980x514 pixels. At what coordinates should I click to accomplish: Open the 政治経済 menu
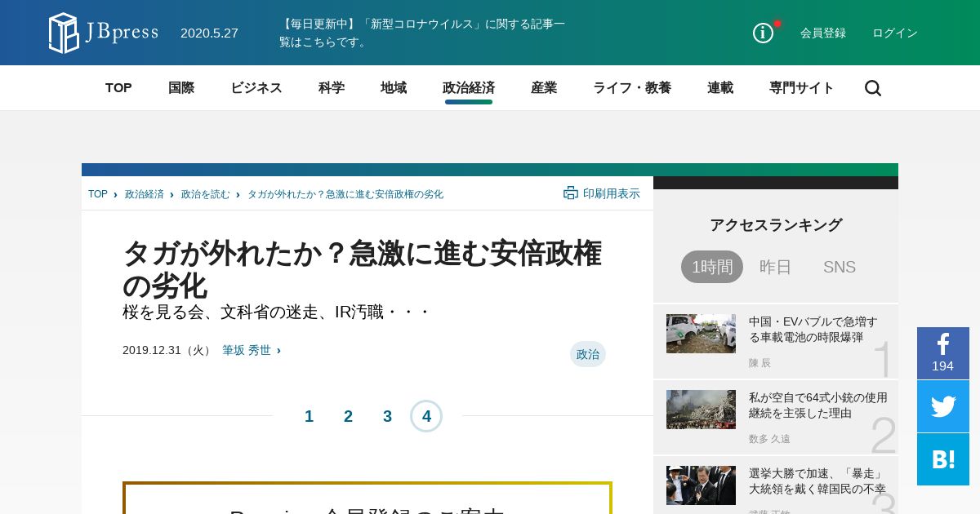pos(469,88)
